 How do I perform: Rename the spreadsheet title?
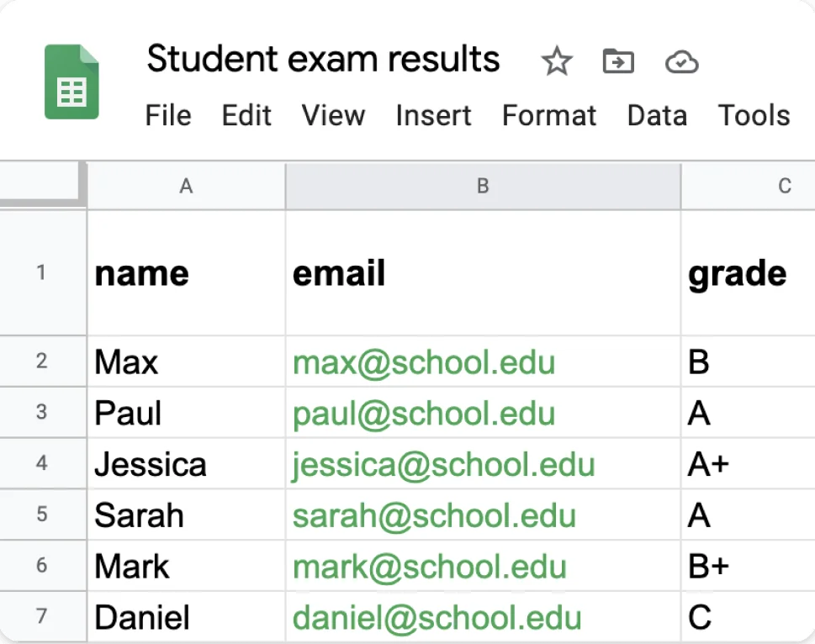tap(323, 59)
